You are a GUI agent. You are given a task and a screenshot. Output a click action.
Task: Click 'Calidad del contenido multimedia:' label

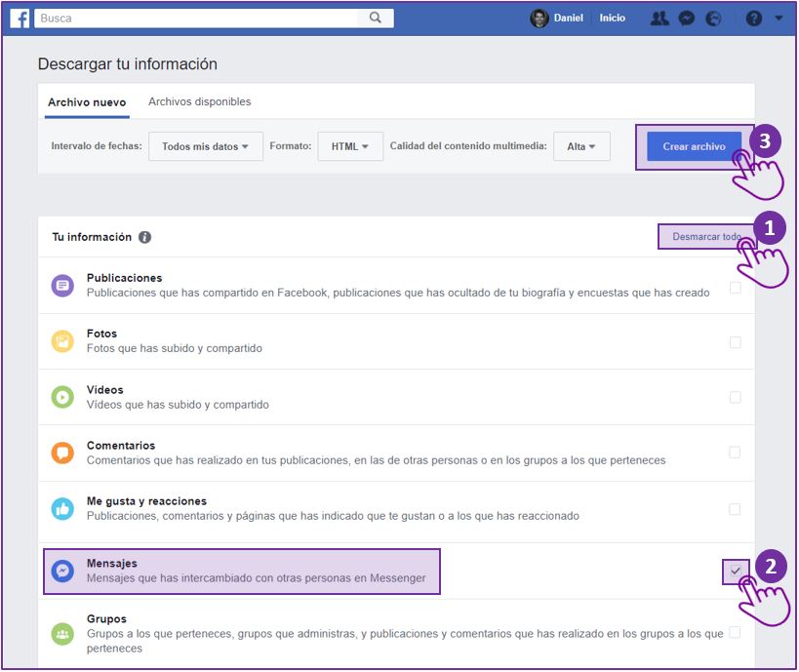pyautogui.click(x=468, y=145)
